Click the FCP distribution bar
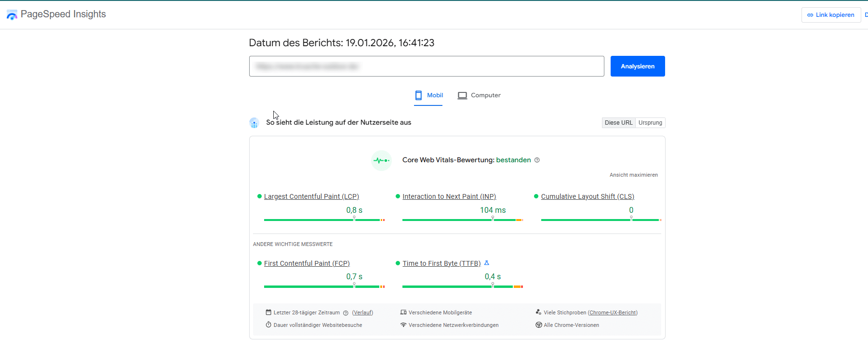The width and height of the screenshot is (868, 350). coord(324,286)
